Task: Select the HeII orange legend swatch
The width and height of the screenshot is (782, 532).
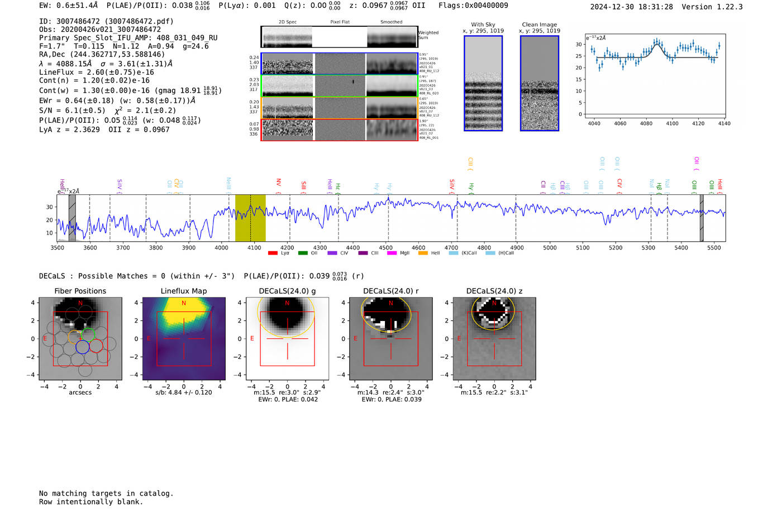Action: (x=423, y=253)
